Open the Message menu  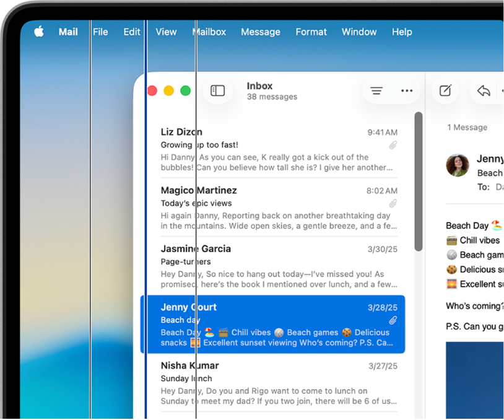[x=261, y=32]
